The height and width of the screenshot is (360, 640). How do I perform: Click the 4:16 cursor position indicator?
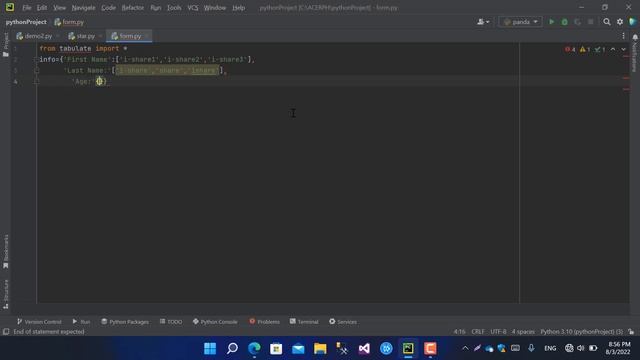tap(459, 332)
